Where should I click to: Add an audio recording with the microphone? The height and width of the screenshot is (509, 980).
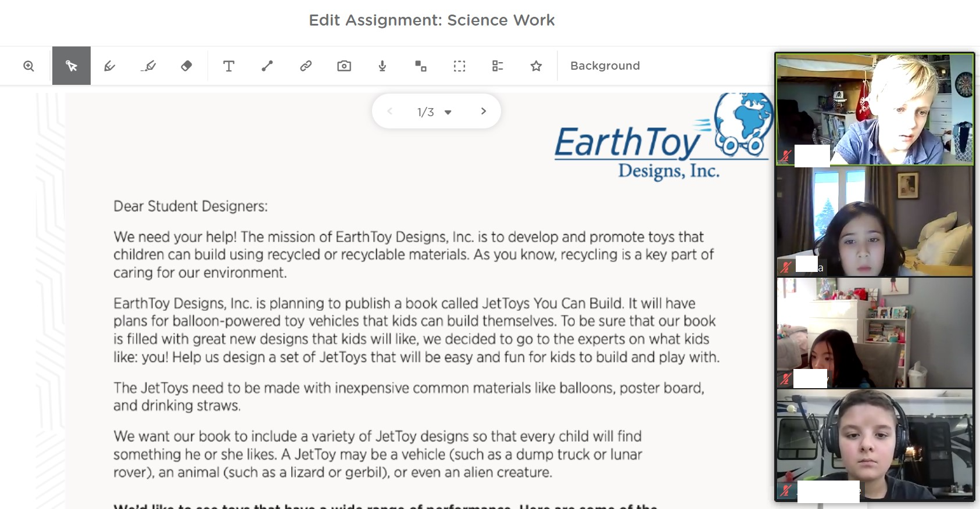382,66
